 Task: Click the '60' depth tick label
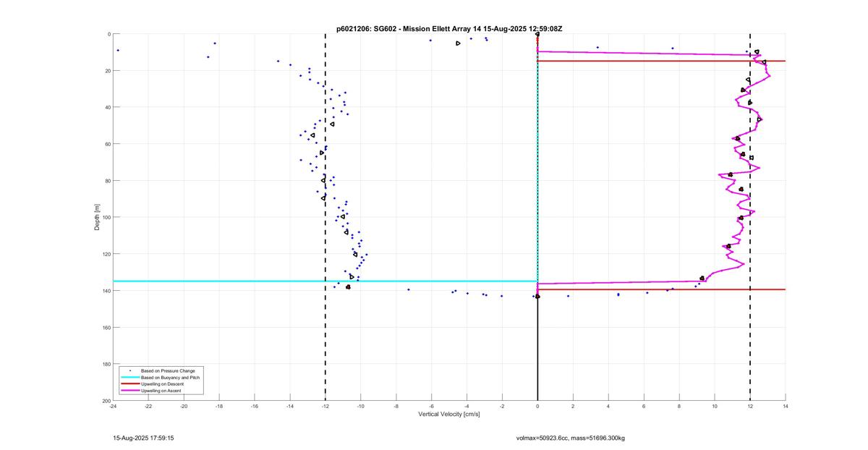click(x=107, y=144)
